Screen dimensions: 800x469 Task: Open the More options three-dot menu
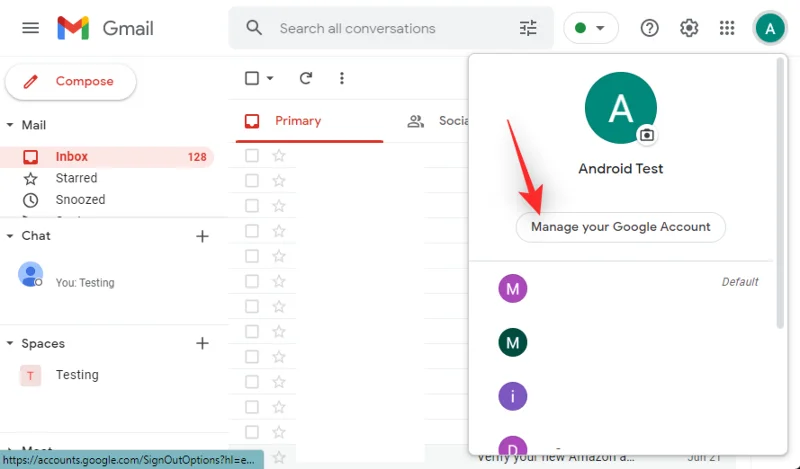(x=342, y=78)
